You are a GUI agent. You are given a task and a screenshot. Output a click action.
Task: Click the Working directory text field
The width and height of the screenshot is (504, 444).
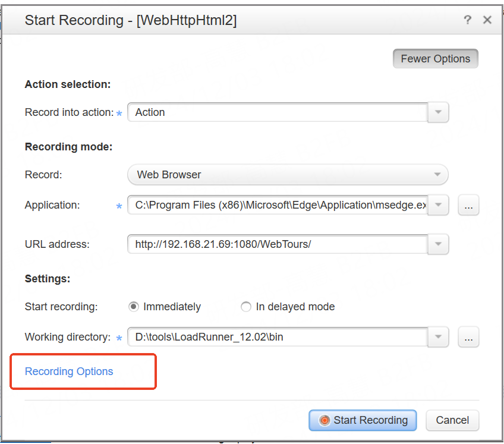[277, 337]
